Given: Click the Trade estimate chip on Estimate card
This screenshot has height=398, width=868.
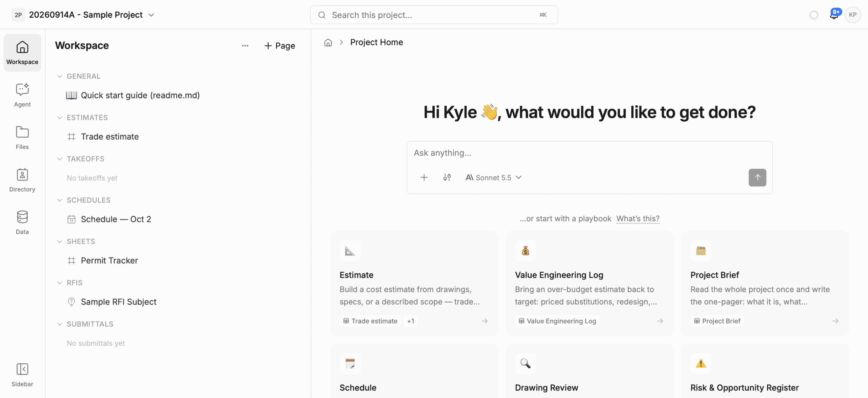Looking at the screenshot, I should [370, 321].
